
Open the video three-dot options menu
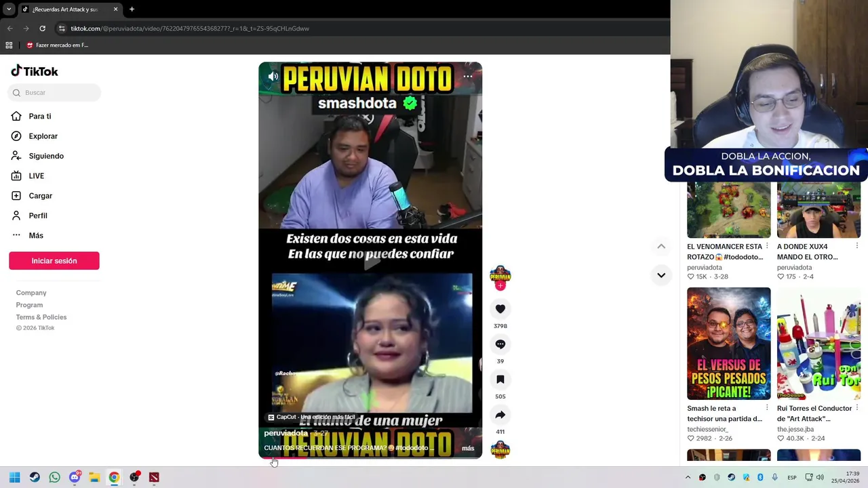[468, 77]
